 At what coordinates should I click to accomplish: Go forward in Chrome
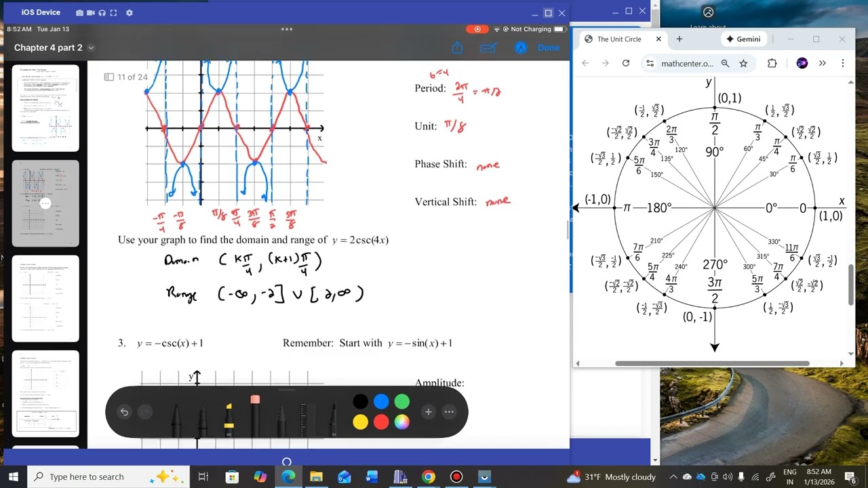(606, 63)
